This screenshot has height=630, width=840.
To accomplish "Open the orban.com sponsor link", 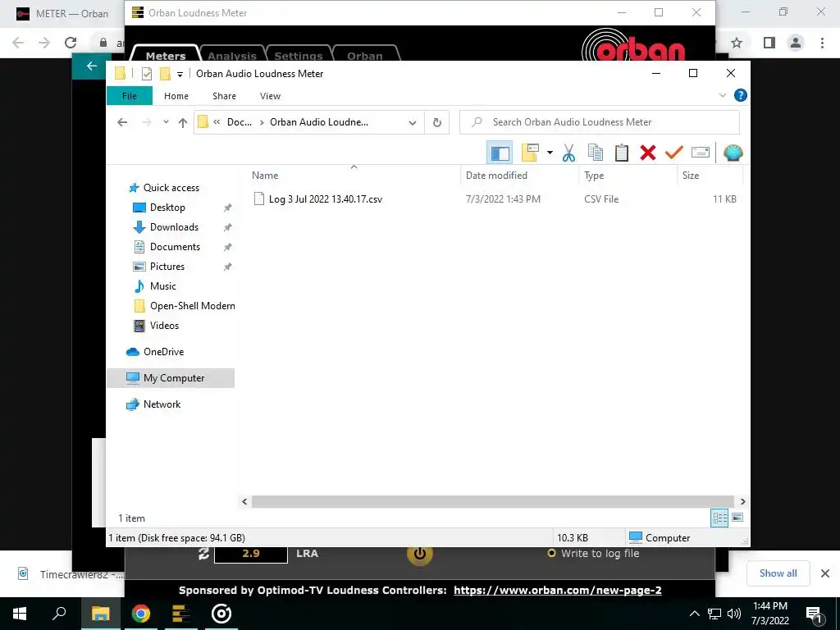I will click(557, 590).
